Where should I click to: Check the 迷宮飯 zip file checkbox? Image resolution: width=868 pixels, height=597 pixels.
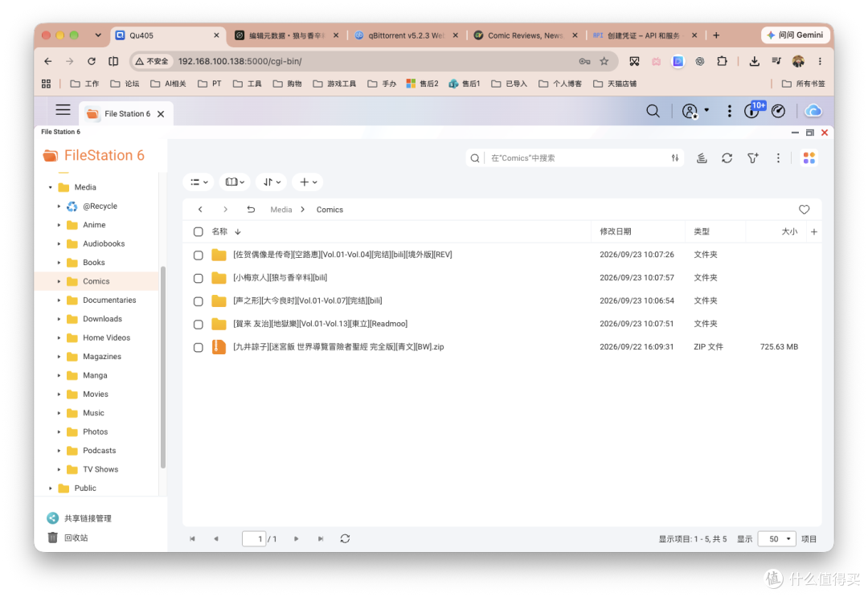click(x=199, y=347)
